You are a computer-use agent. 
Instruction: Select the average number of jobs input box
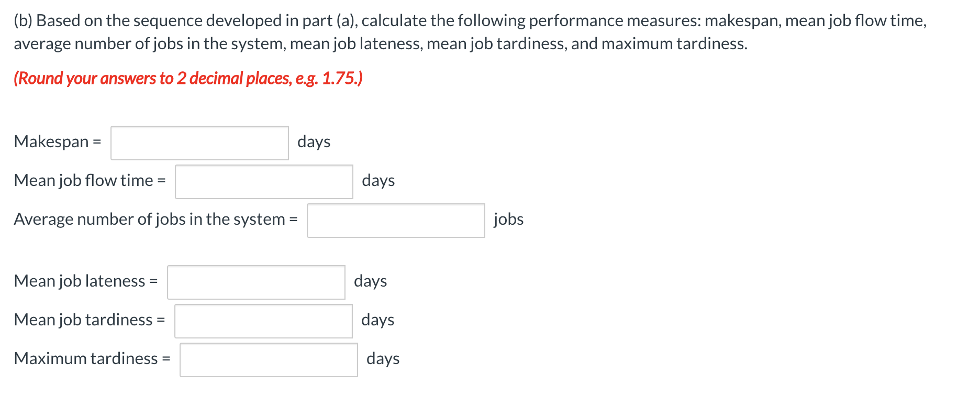click(396, 221)
